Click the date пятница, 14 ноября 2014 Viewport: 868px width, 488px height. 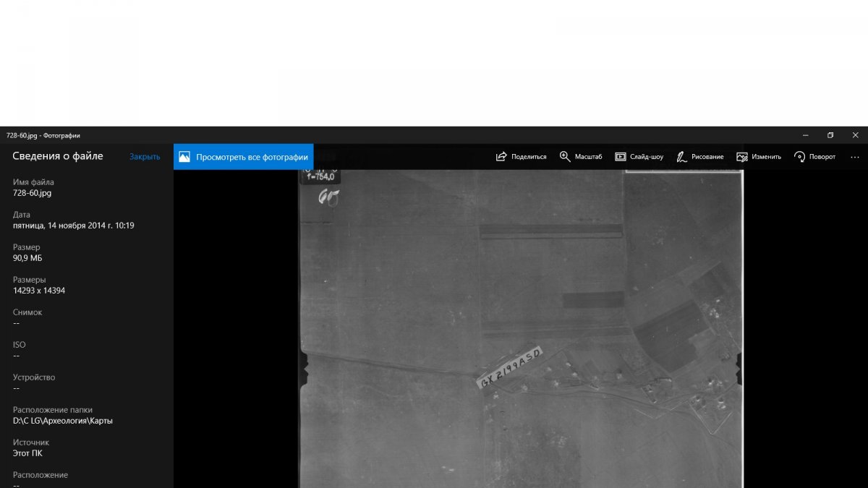pyautogui.click(x=73, y=226)
